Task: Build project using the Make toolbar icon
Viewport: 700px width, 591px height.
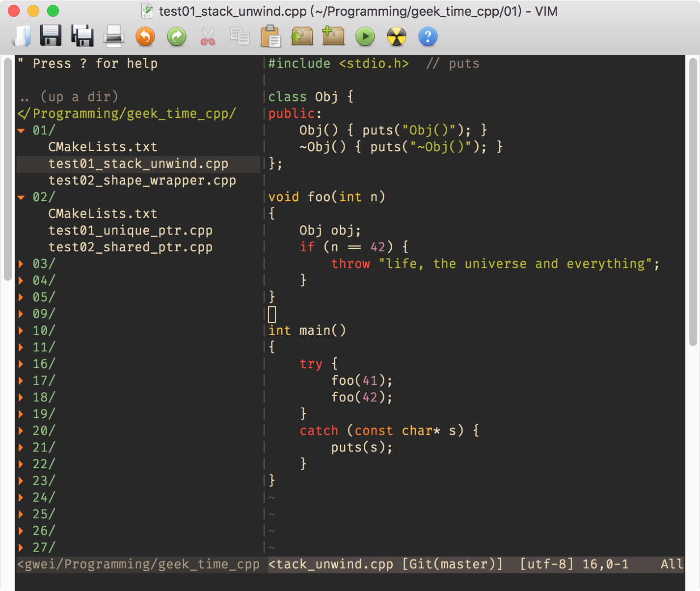Action: point(396,37)
